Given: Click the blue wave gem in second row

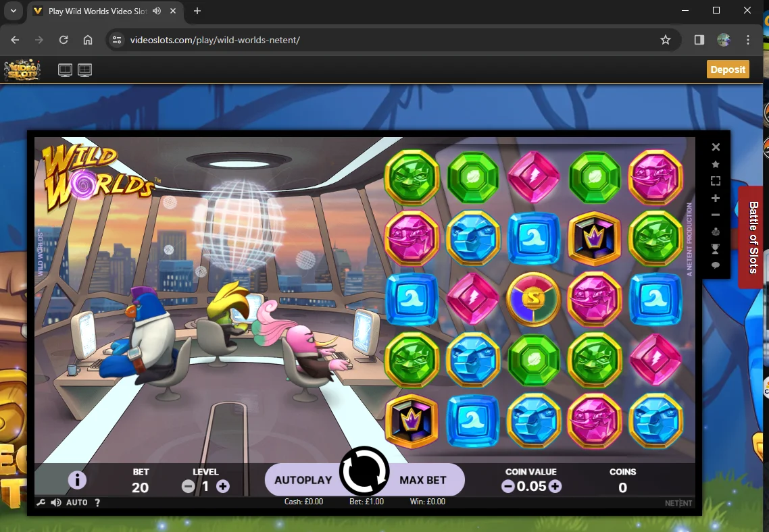Looking at the screenshot, I should (534, 238).
